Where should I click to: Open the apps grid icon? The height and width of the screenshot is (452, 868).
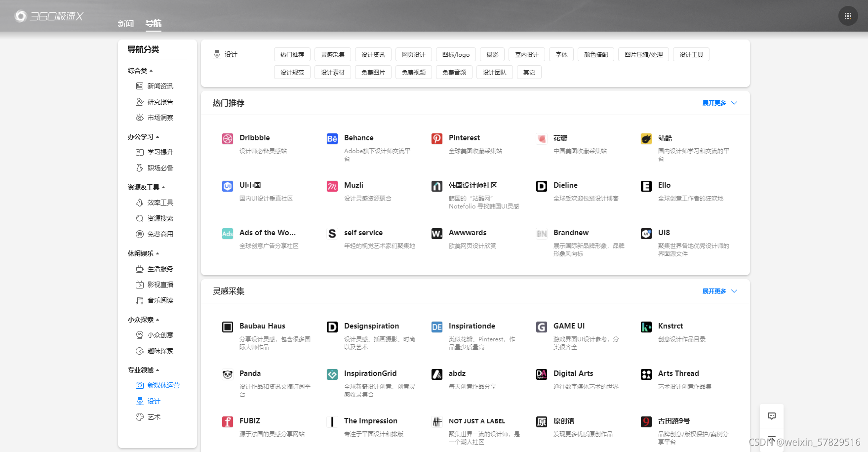click(x=848, y=16)
